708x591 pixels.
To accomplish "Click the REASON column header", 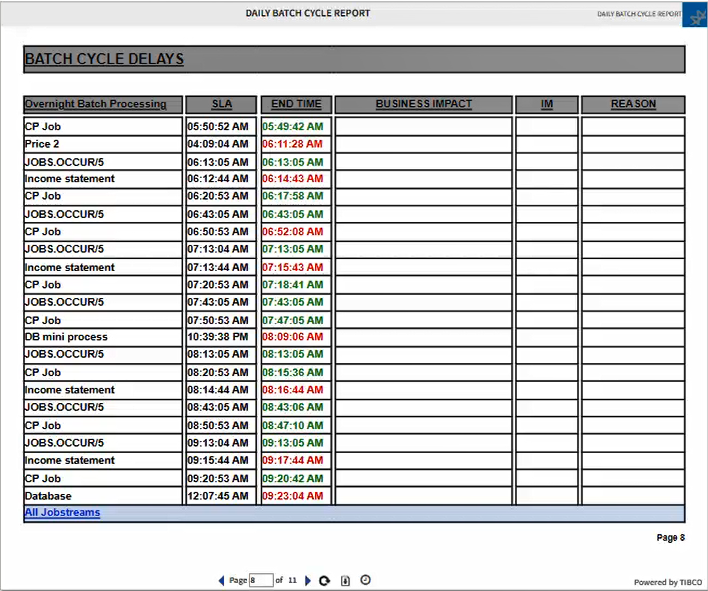I will pyautogui.click(x=633, y=104).
